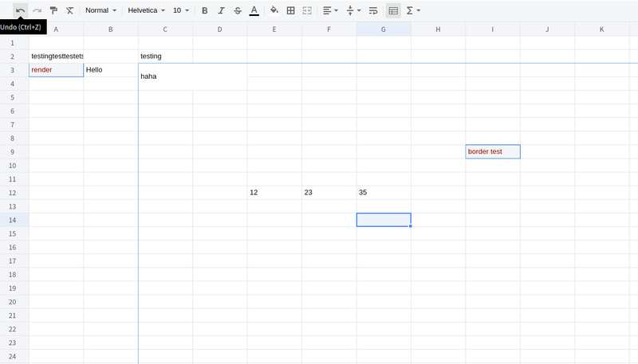Select column F header
Screen dimensions: 638x364
pyautogui.click(x=329, y=29)
